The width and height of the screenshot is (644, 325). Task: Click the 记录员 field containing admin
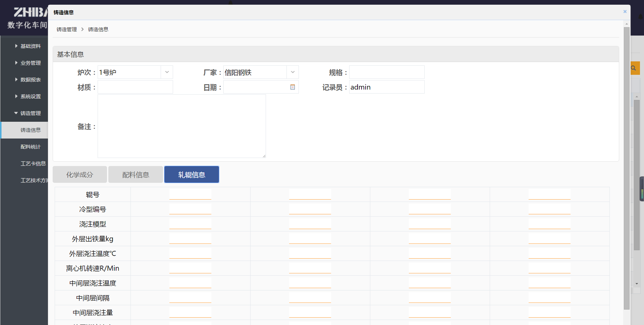pyautogui.click(x=387, y=87)
